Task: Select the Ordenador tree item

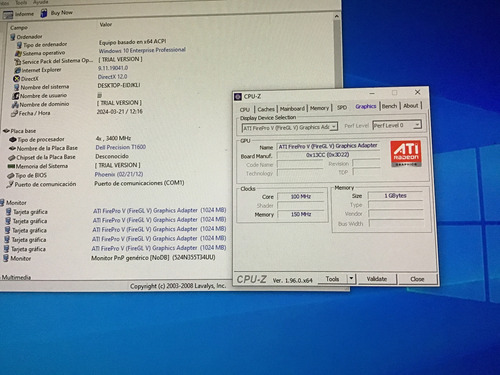Action: click(x=29, y=37)
